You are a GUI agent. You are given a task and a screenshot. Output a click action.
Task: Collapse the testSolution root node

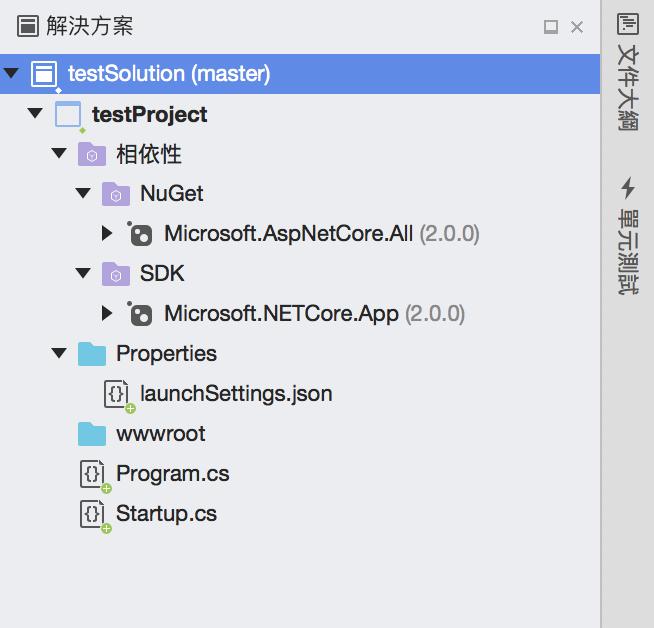[x=11, y=74]
